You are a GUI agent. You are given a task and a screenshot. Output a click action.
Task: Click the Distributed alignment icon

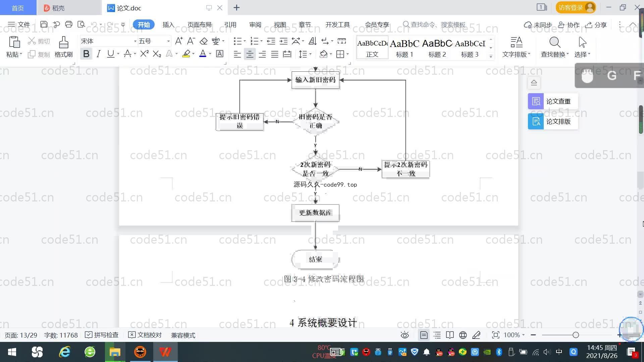pyautogui.click(x=287, y=54)
